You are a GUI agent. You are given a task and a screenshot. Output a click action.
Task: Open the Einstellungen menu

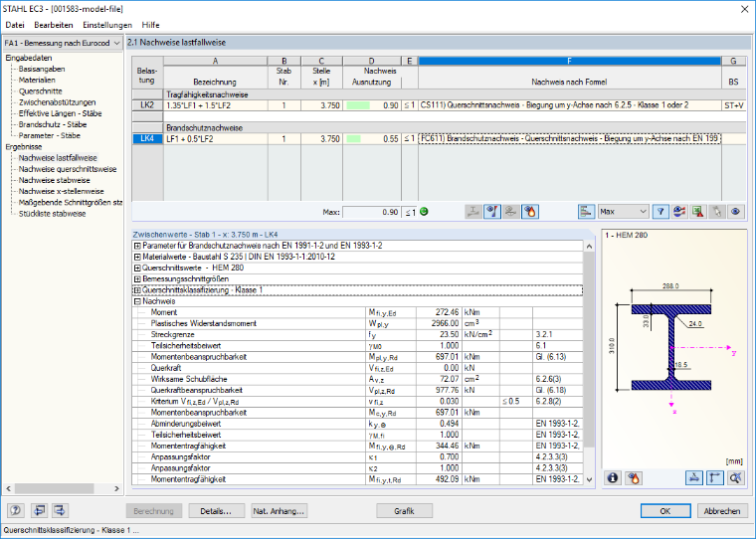(107, 25)
